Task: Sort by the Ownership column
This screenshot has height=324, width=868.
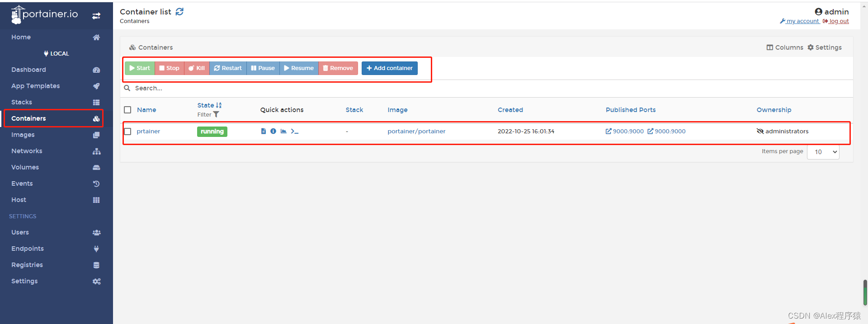Action: point(774,110)
